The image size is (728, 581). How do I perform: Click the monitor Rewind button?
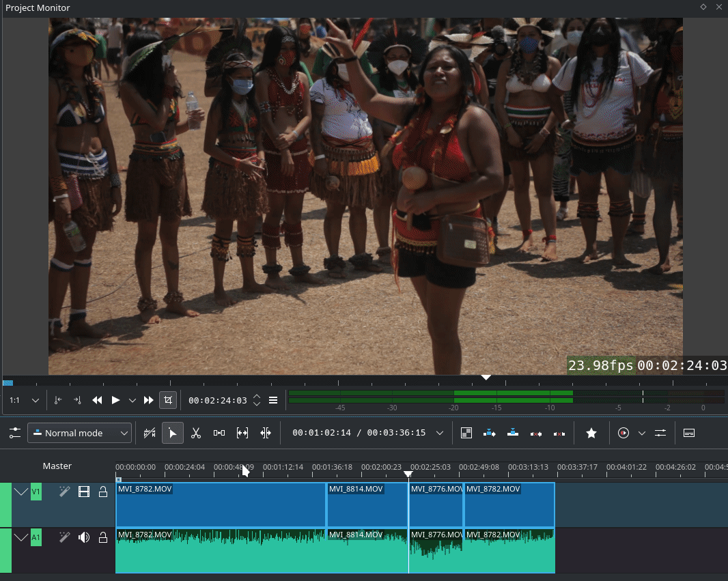point(97,400)
